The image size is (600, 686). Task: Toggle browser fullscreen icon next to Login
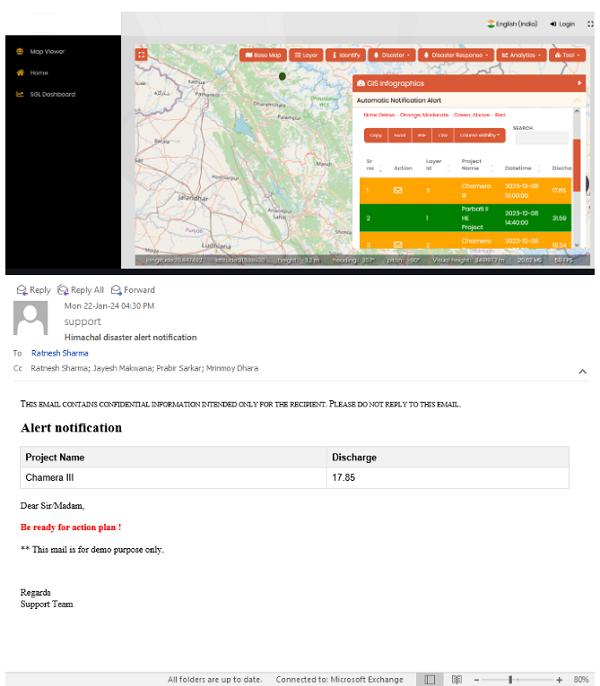590,23
